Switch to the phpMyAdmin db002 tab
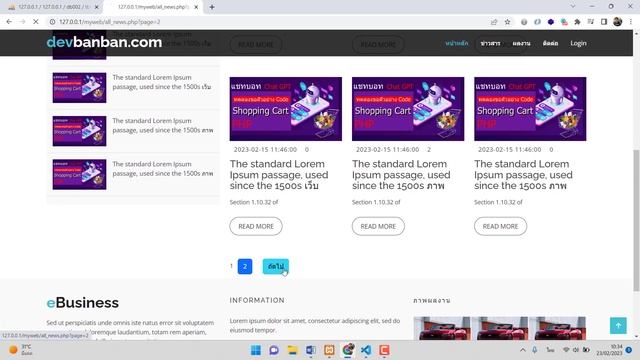Viewport: 640px width, 360px height. [x=52, y=7]
